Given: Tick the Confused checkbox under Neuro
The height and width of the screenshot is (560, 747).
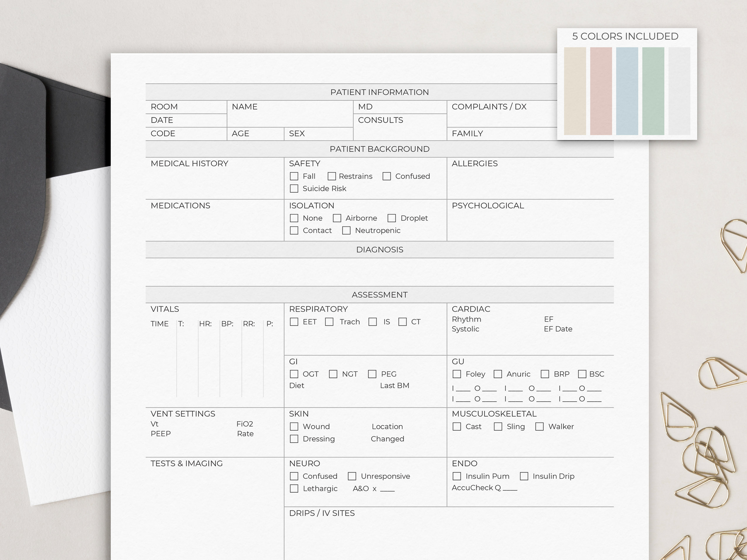Looking at the screenshot, I should pyautogui.click(x=294, y=476).
